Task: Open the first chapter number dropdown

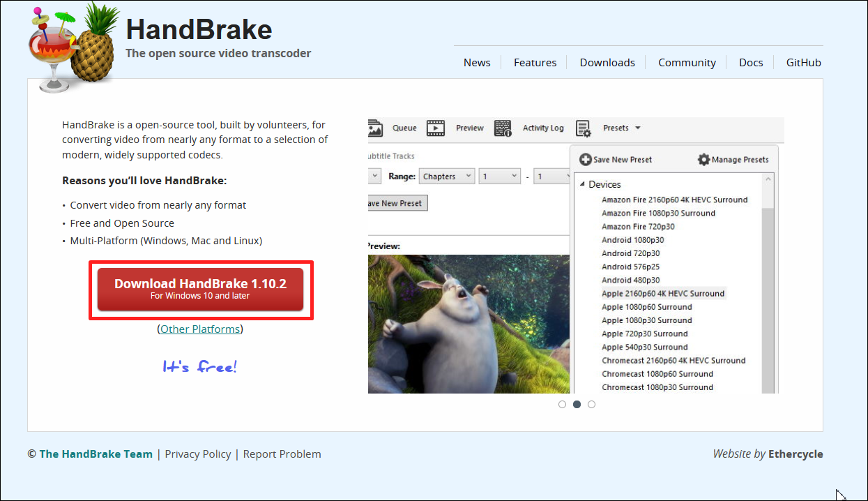Action: 501,177
